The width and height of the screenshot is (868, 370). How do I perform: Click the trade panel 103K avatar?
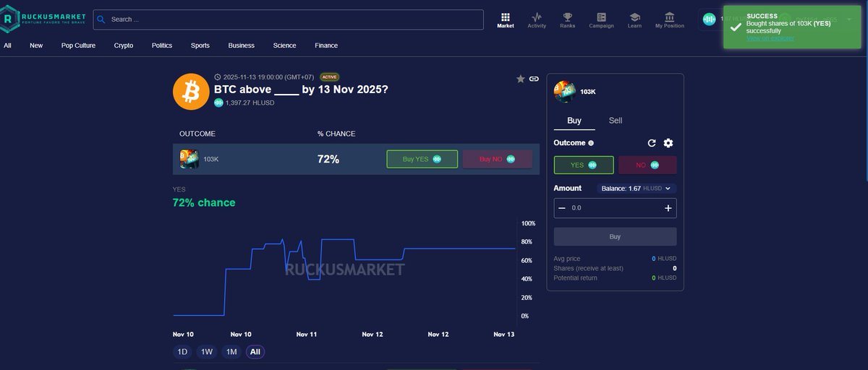(x=564, y=92)
